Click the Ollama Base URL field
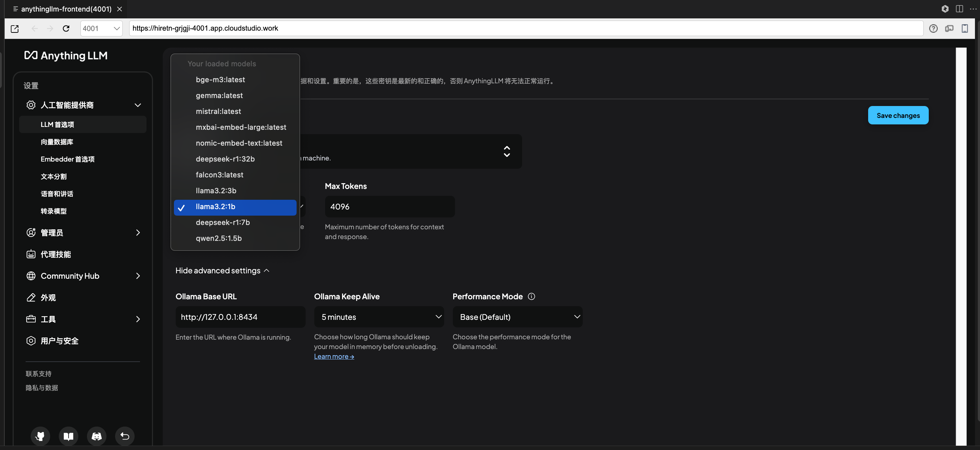This screenshot has height=450, width=980. [x=240, y=317]
